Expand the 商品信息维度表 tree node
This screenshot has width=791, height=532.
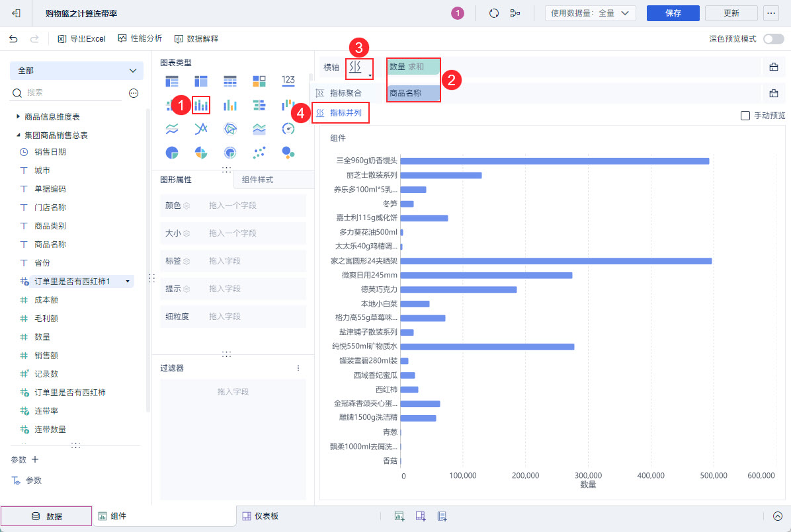[19, 116]
